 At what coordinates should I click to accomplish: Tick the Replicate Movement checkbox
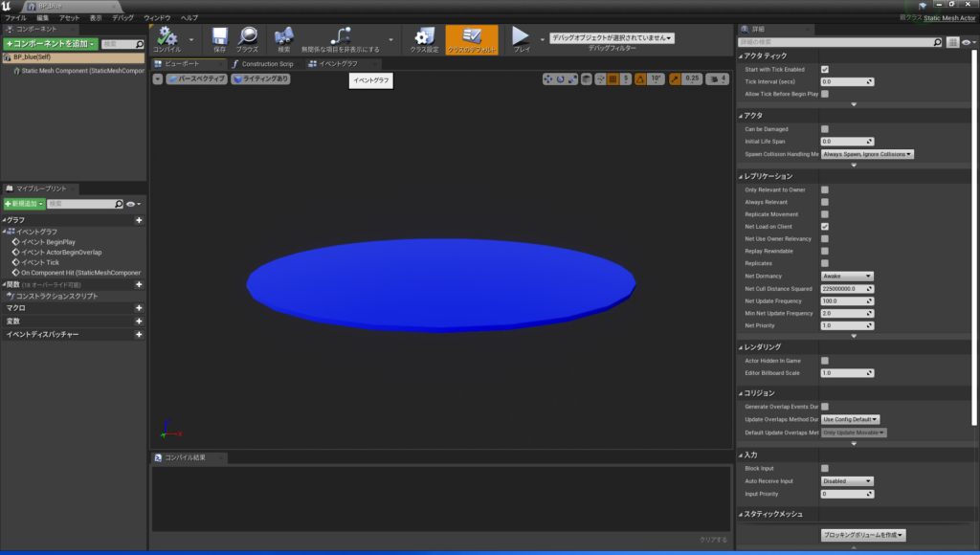(825, 214)
